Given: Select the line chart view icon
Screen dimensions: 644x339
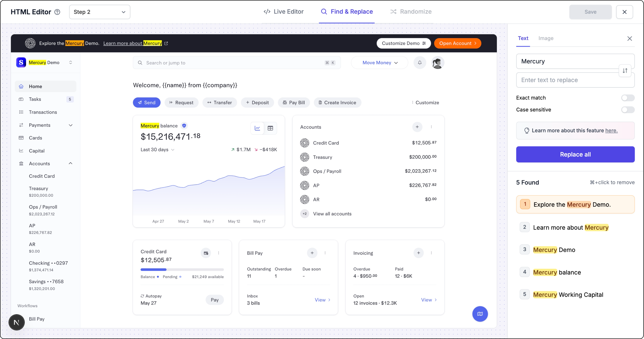Looking at the screenshot, I should [x=257, y=128].
